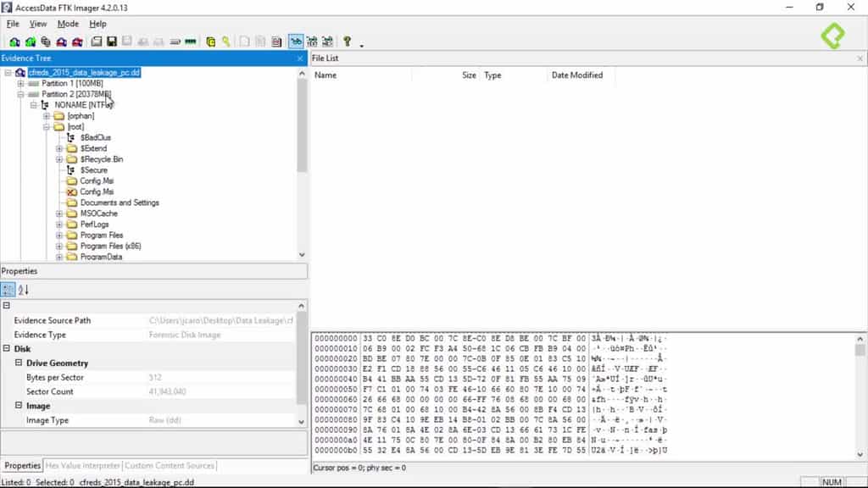
Task: Open the toolbar options small arrow
Action: click(x=361, y=45)
